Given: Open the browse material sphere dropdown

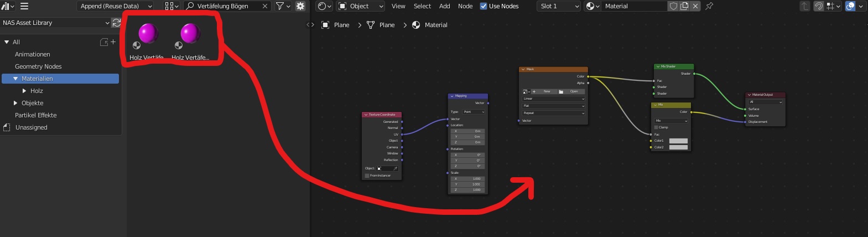Looking at the screenshot, I should [592, 6].
